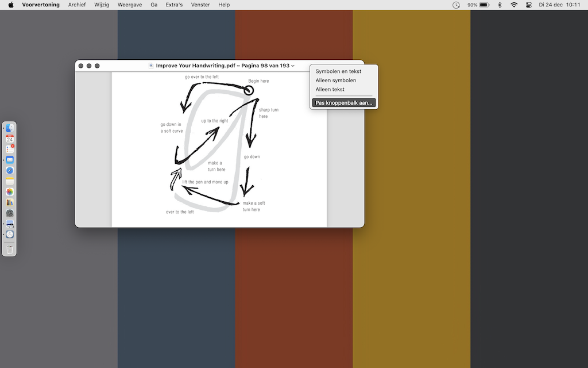Viewport: 588px width, 368px height.
Task: Click 'go over to the left' text
Action: (x=202, y=77)
